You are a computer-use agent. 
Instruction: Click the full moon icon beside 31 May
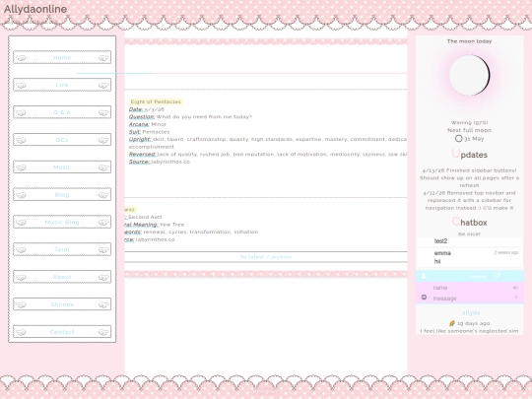click(x=458, y=139)
